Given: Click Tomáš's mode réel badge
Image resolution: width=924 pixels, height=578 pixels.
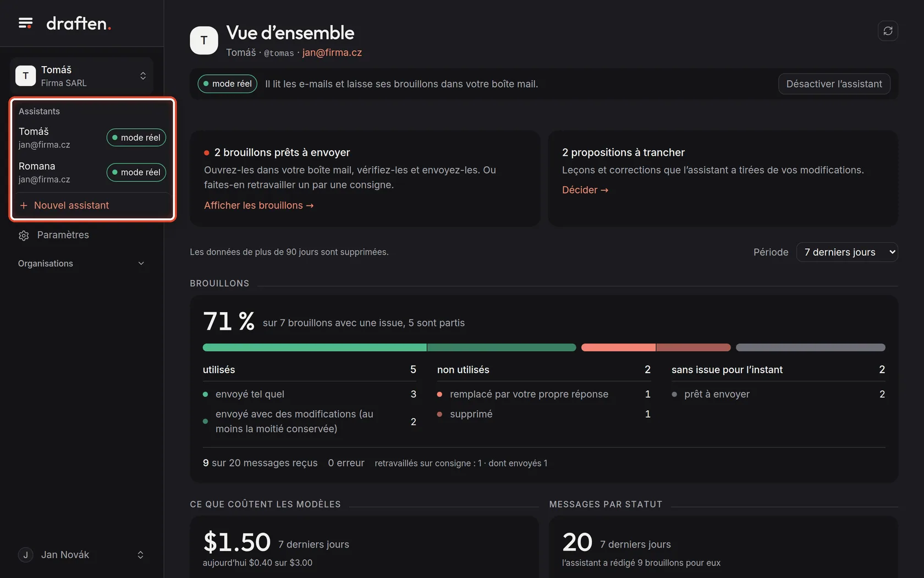Looking at the screenshot, I should pos(136,138).
